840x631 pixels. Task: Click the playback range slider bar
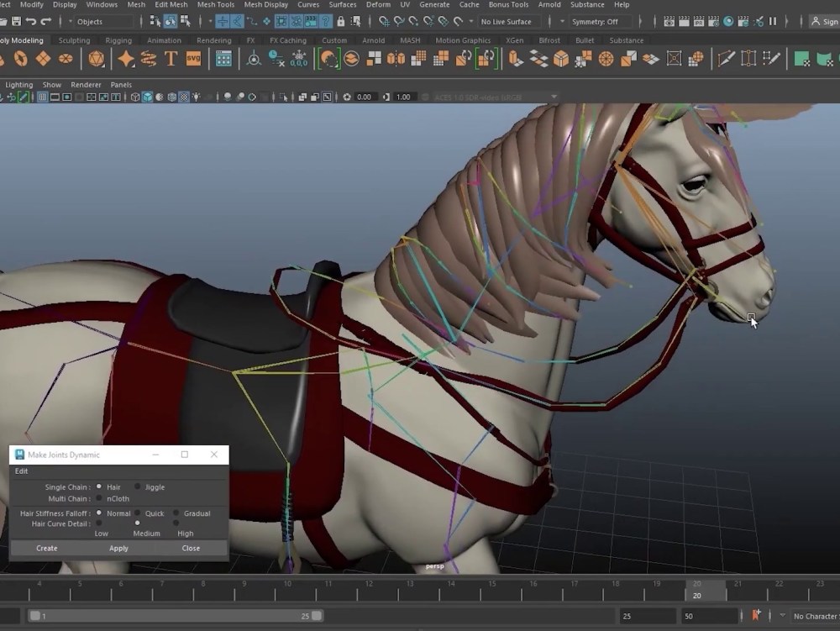tap(176, 616)
